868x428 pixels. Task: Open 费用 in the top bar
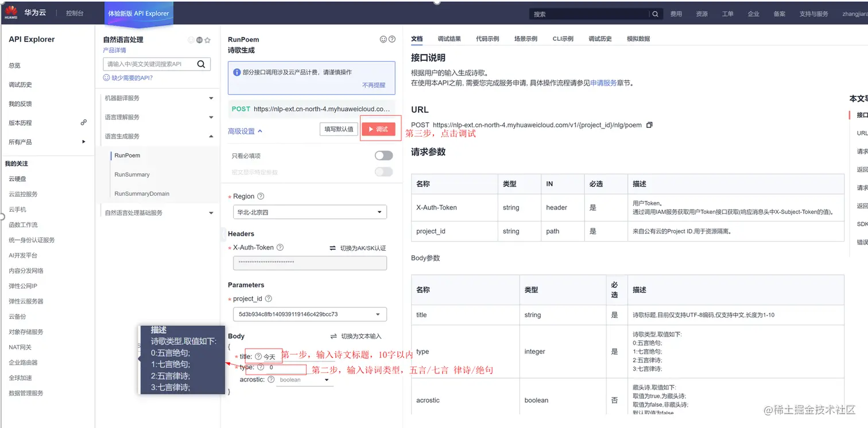(x=676, y=14)
